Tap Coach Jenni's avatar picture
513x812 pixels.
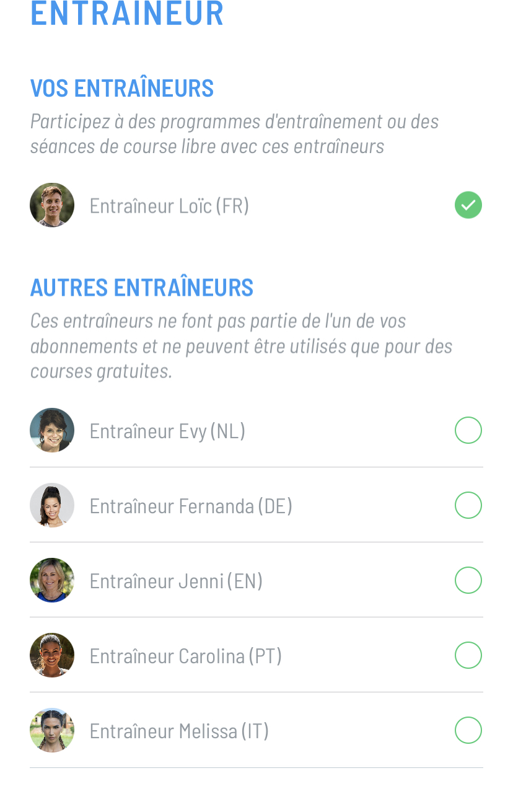[x=52, y=580]
